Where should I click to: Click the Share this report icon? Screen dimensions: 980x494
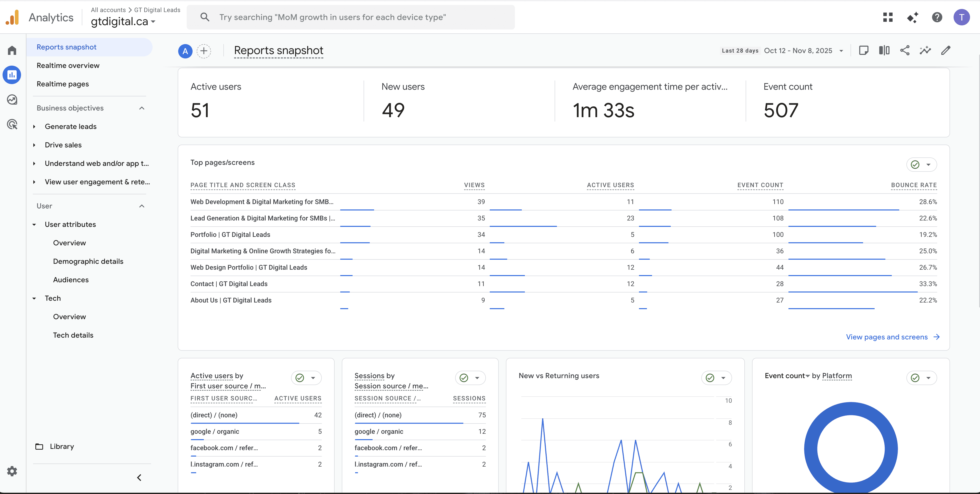(905, 51)
